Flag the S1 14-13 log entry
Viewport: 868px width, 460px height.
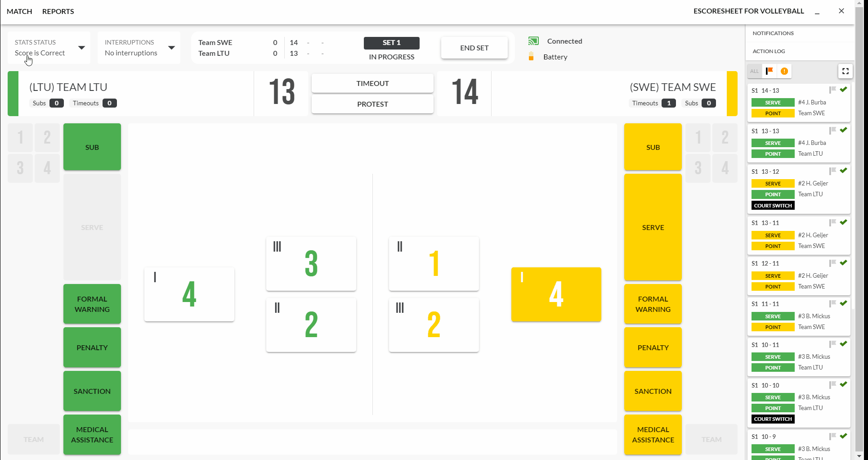[x=832, y=90]
